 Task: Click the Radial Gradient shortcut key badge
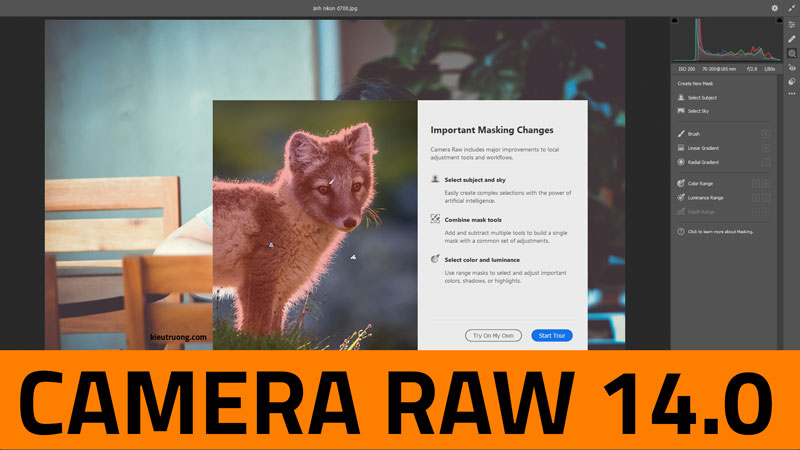click(x=765, y=162)
